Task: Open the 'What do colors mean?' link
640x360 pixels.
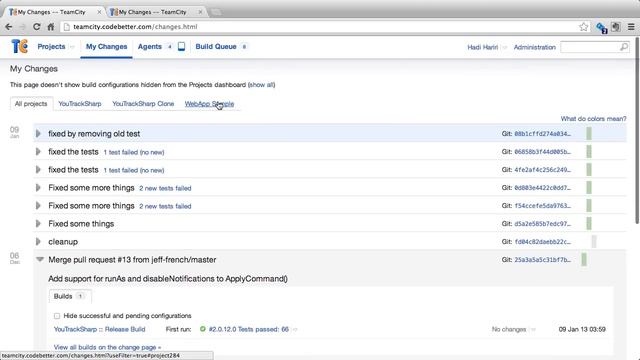Action: click(x=593, y=119)
